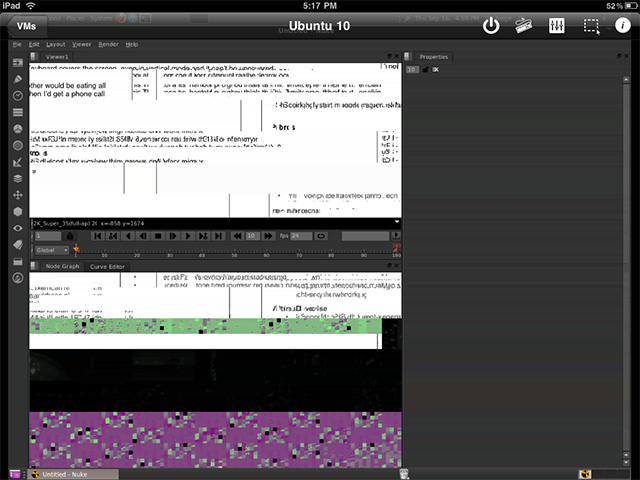Play forward

188,236
